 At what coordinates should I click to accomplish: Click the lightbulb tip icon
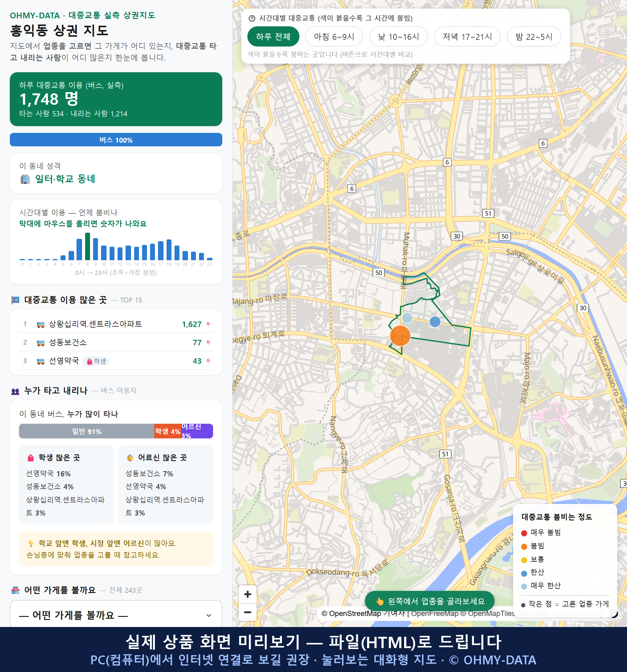pyautogui.click(x=31, y=543)
